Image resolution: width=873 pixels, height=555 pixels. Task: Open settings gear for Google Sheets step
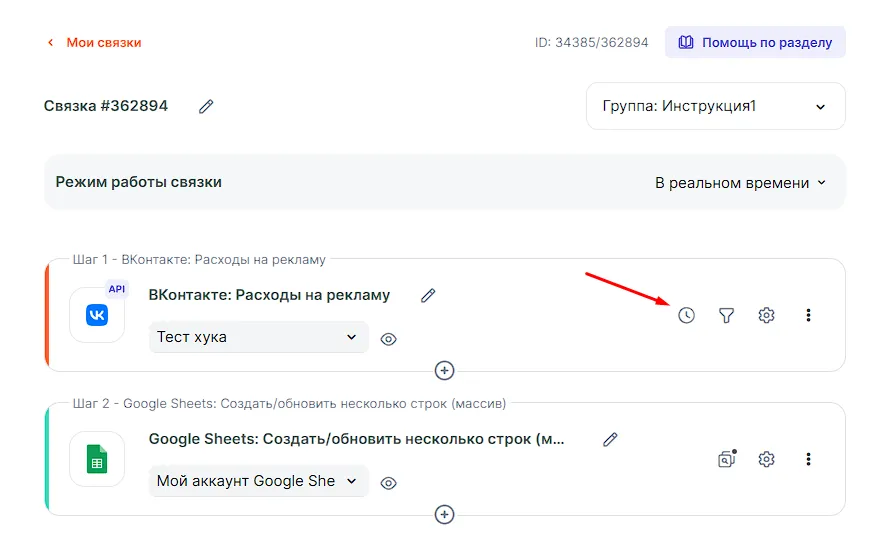[767, 459]
